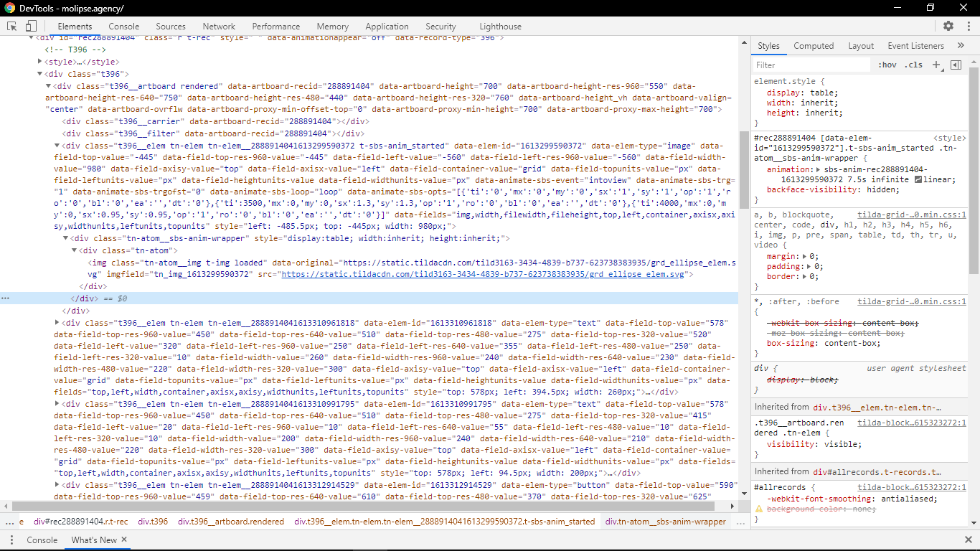Click the new style rule plus icon
980x551 pixels.
936,65
